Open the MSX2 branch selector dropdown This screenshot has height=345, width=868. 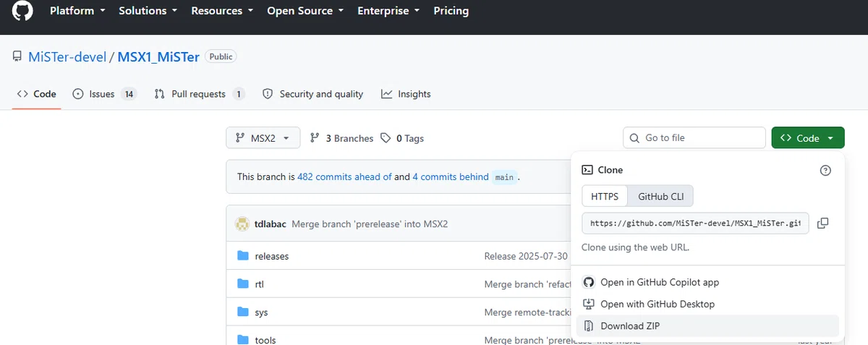click(263, 138)
